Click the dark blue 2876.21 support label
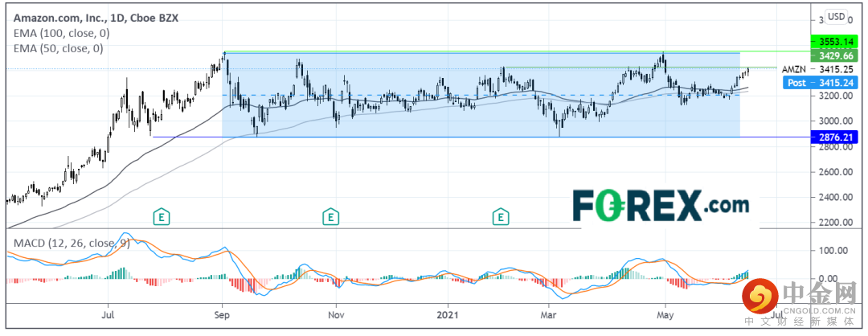Image resolution: width=868 pixels, height=336 pixels. point(833,137)
